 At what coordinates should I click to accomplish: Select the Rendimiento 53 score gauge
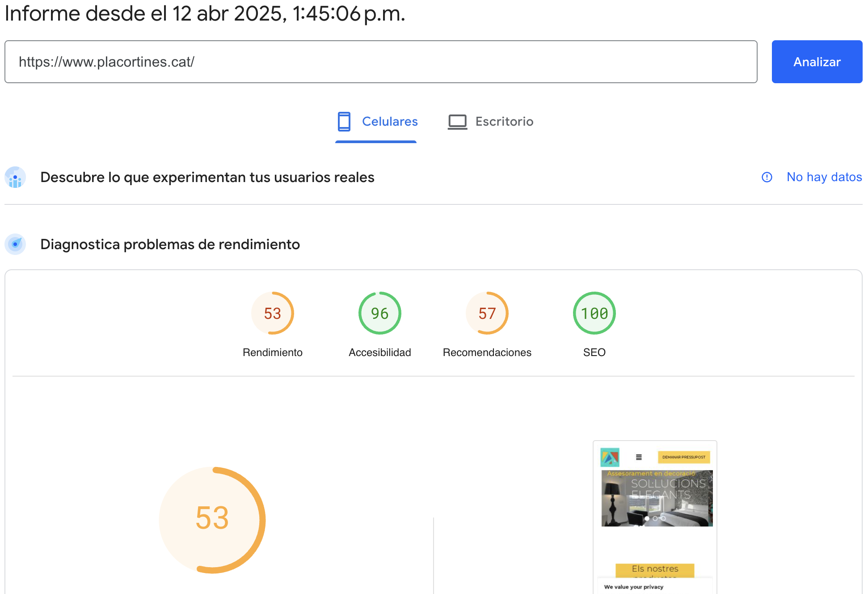tap(272, 313)
